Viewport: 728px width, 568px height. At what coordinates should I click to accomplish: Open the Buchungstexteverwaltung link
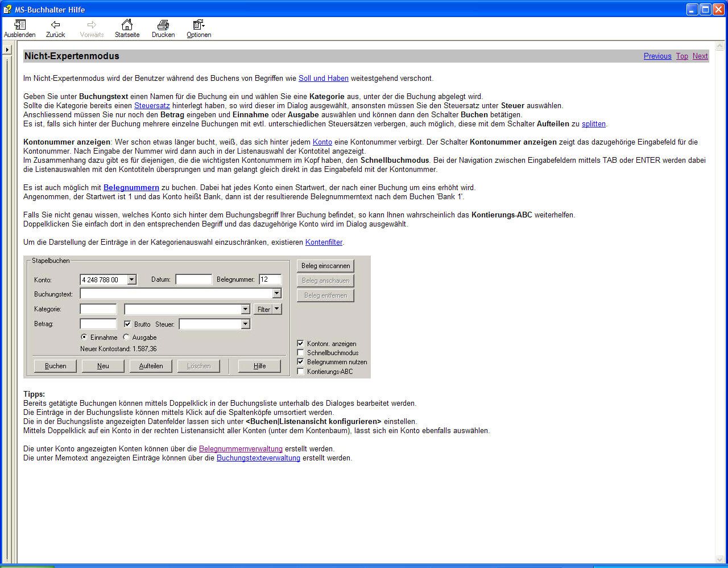(x=258, y=458)
